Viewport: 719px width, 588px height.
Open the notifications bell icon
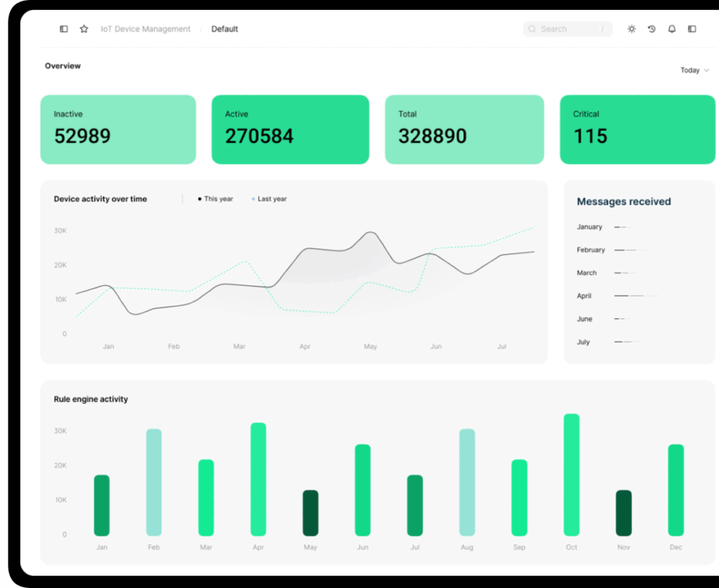(x=672, y=29)
